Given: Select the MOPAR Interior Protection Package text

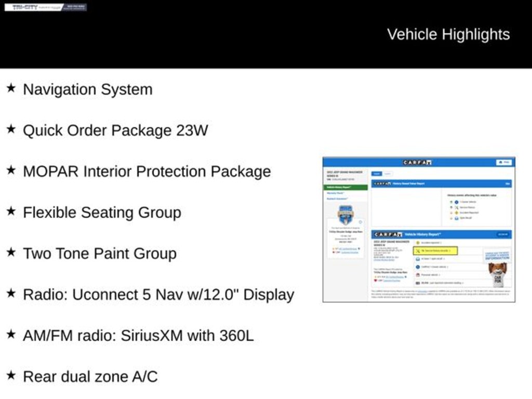Looking at the screenshot, I should coord(147,171).
